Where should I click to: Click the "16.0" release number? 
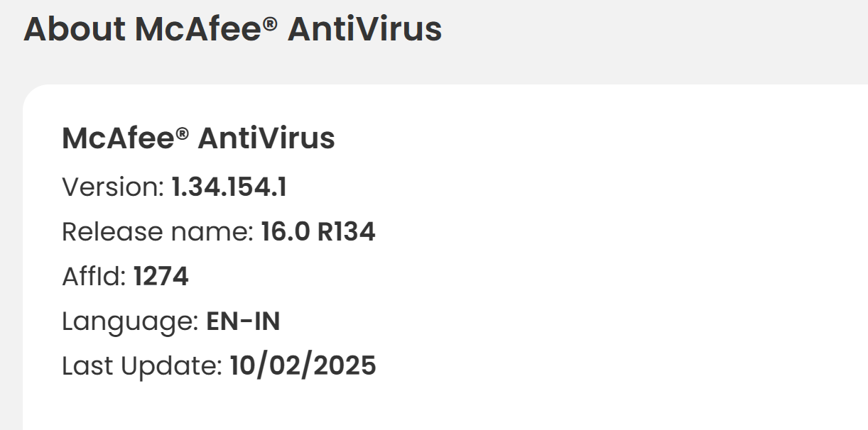click(x=285, y=232)
